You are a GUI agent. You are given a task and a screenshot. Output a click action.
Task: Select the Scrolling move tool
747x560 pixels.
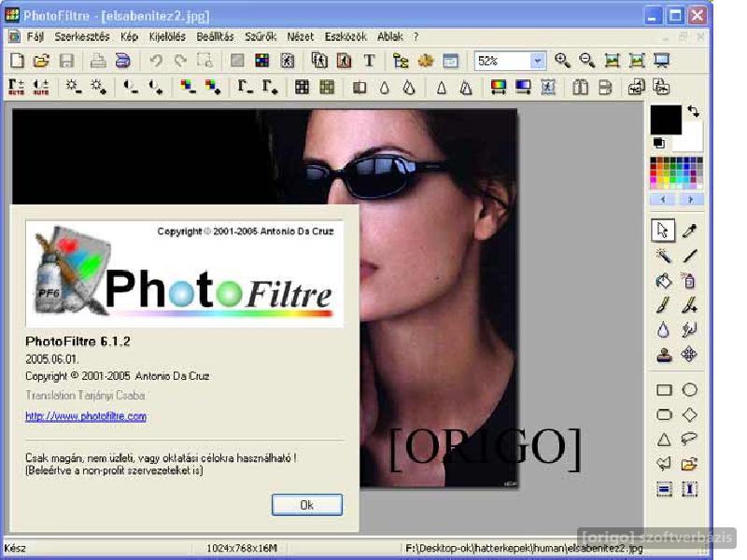pos(689,355)
